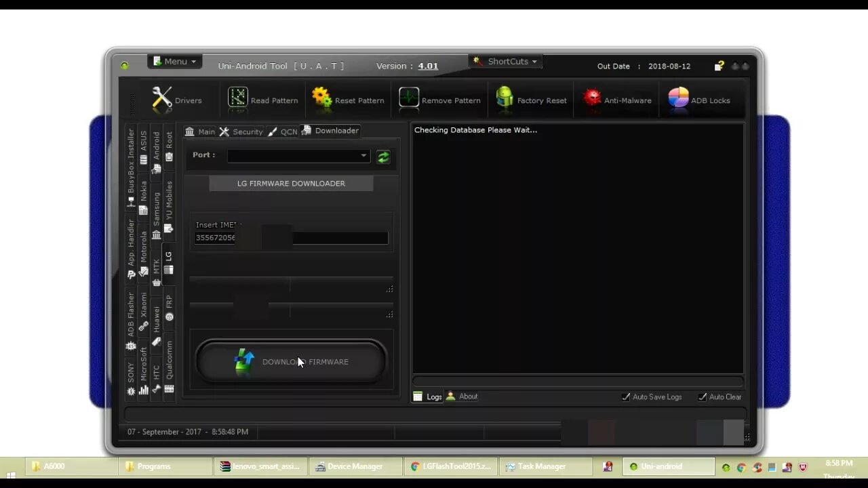Open the Port dropdown

(x=298, y=156)
